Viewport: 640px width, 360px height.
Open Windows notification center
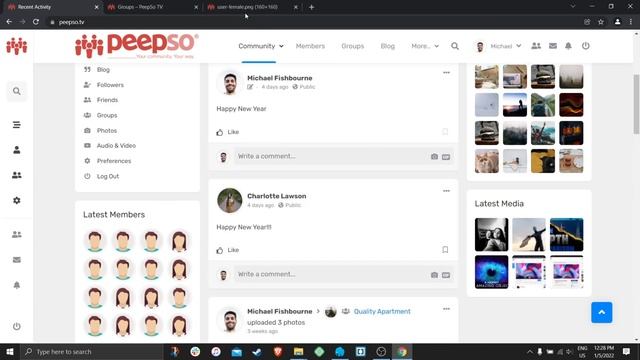(626, 351)
